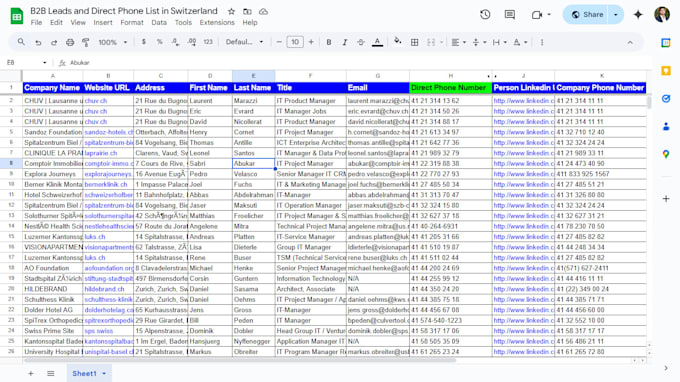Open the Extensions menu
Screen dimensions: 680x382
pyautogui.click(x=217, y=23)
